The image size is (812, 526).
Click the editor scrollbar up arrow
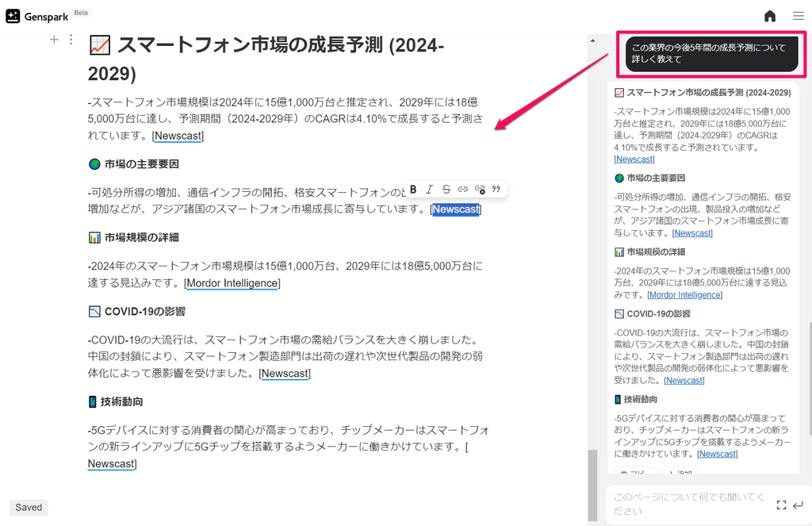tap(592, 40)
